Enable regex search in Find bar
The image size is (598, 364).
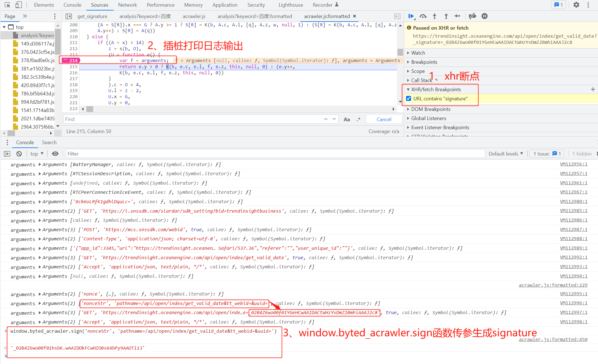[358, 119]
